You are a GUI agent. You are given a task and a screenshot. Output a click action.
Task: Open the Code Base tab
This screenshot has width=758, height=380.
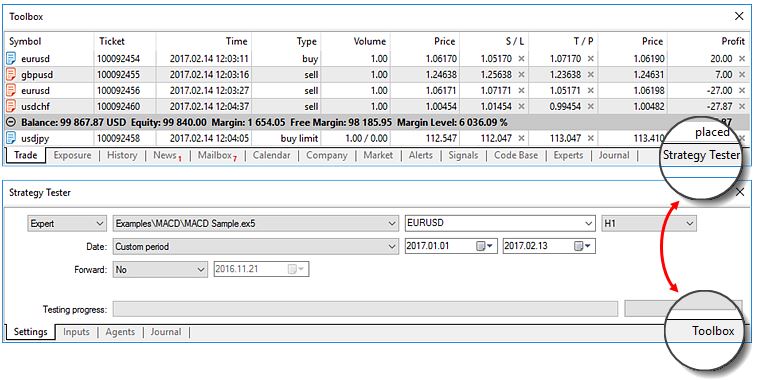[516, 155]
